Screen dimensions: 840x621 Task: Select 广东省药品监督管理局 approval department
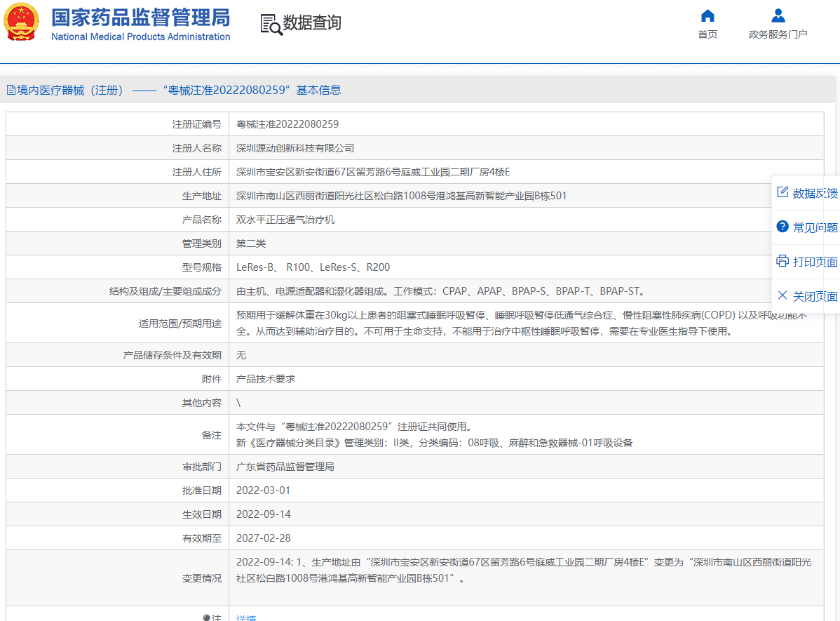(285, 467)
